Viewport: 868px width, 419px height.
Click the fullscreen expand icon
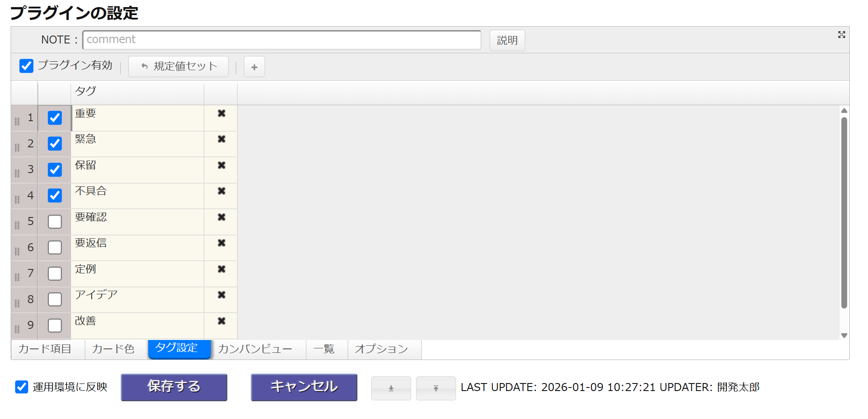tap(841, 35)
